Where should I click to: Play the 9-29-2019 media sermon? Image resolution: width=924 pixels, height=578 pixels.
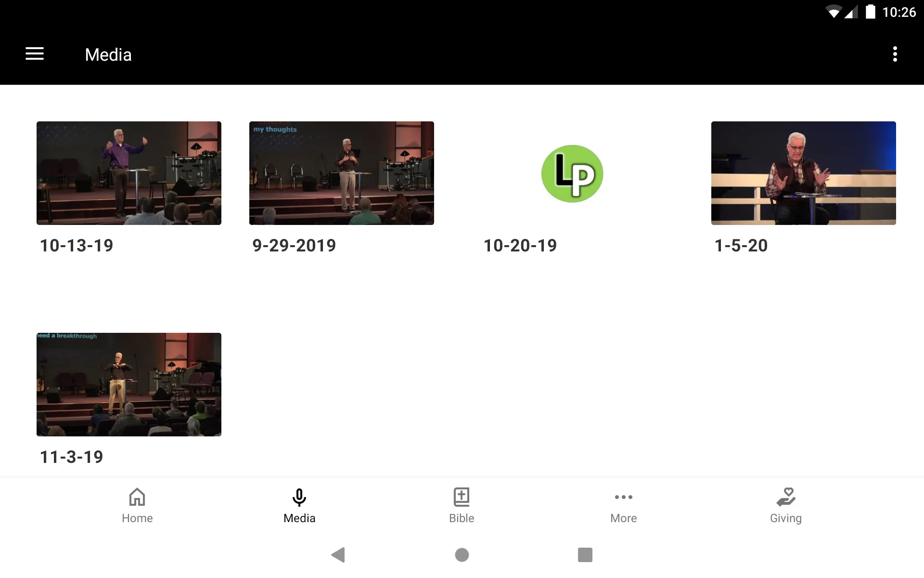click(x=341, y=172)
